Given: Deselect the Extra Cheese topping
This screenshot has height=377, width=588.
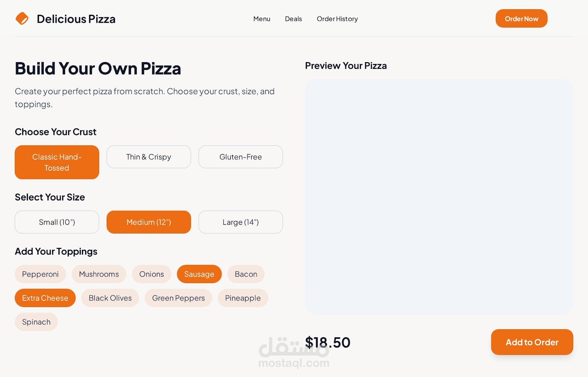Looking at the screenshot, I should pos(45,298).
